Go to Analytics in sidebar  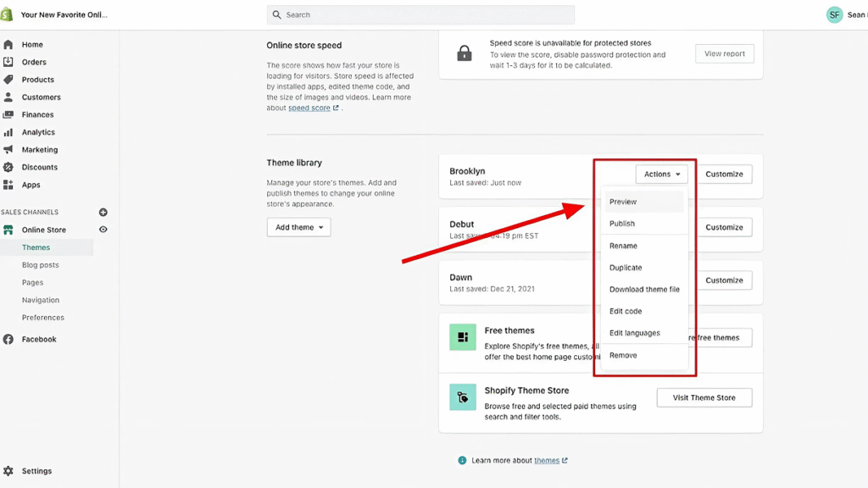[x=38, y=132]
